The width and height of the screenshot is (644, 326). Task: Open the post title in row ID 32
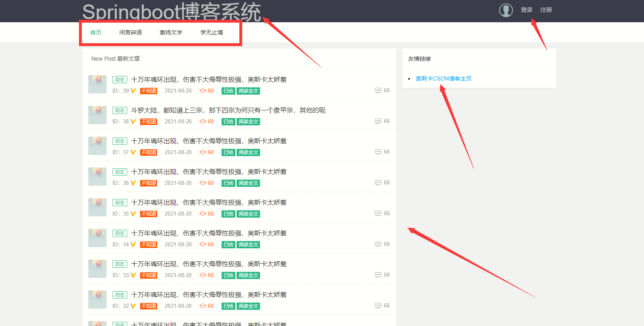(x=209, y=295)
